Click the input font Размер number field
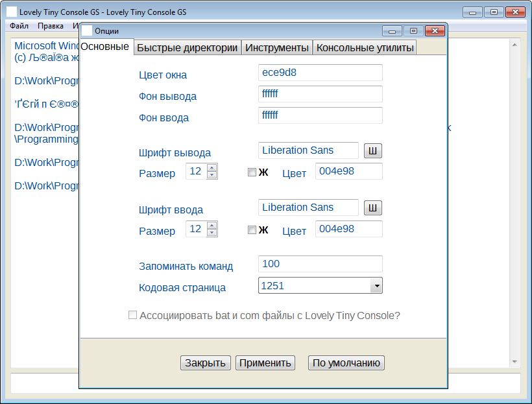532x404 pixels. click(196, 229)
